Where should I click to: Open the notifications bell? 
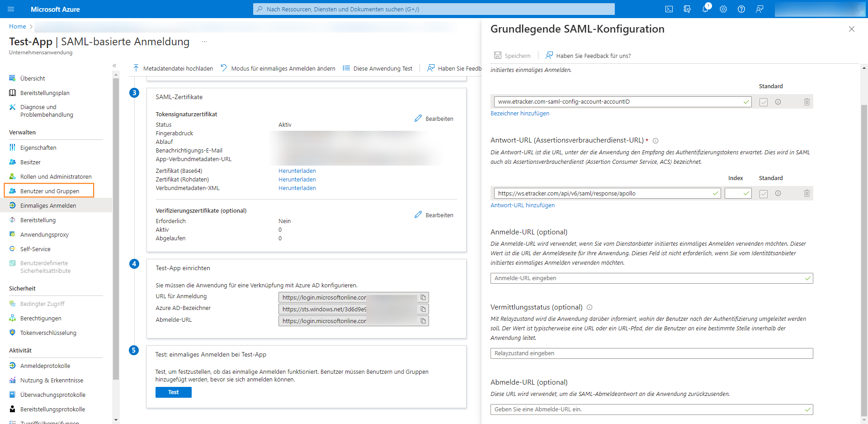[x=705, y=9]
